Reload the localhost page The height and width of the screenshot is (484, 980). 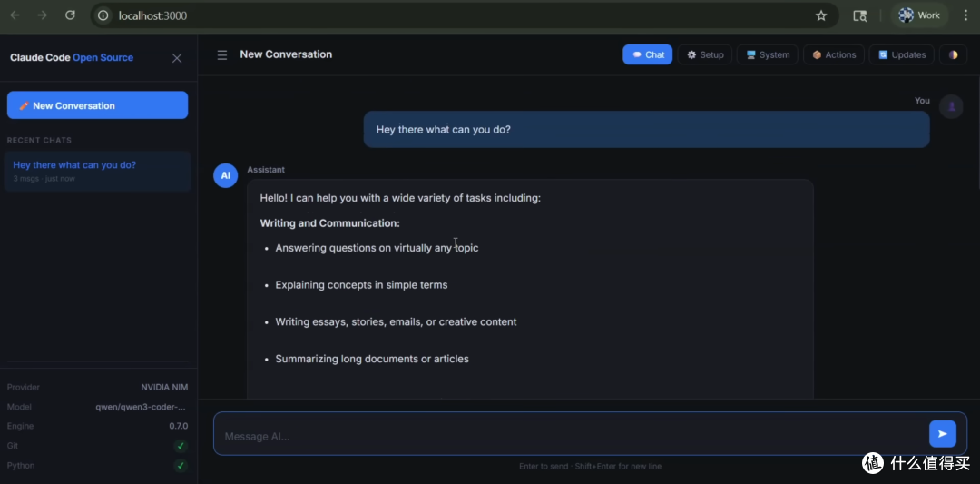[70, 15]
